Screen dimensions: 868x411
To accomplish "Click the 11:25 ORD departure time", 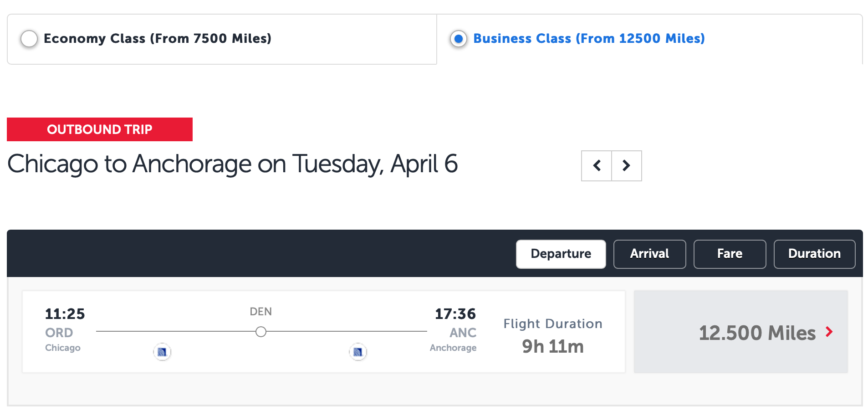I will (x=65, y=313).
